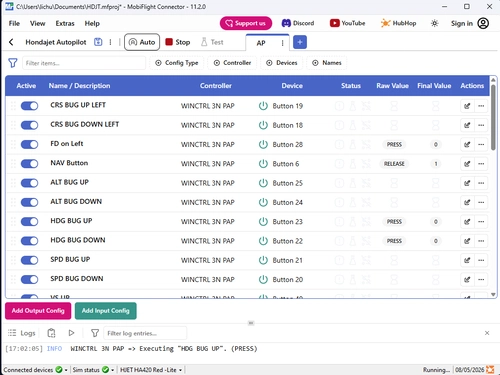The width and height of the screenshot is (500, 375).
Task: Open the HJET HA420 Red-Lite aircraft dropdown
Action: pos(151,370)
